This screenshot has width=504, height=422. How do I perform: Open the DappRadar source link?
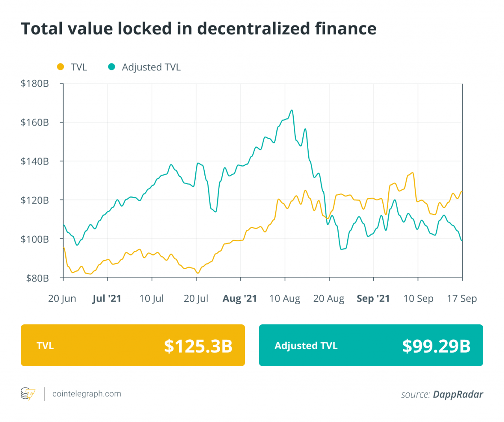458,394
